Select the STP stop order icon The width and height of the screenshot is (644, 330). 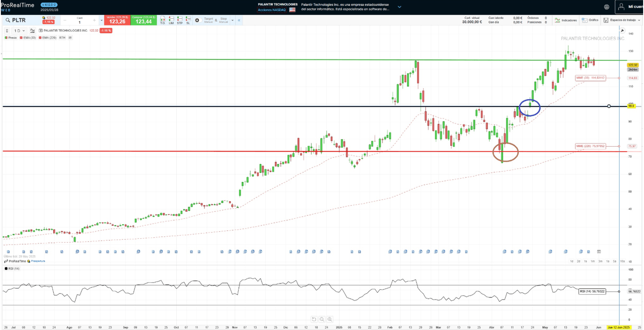pyautogui.click(x=179, y=20)
